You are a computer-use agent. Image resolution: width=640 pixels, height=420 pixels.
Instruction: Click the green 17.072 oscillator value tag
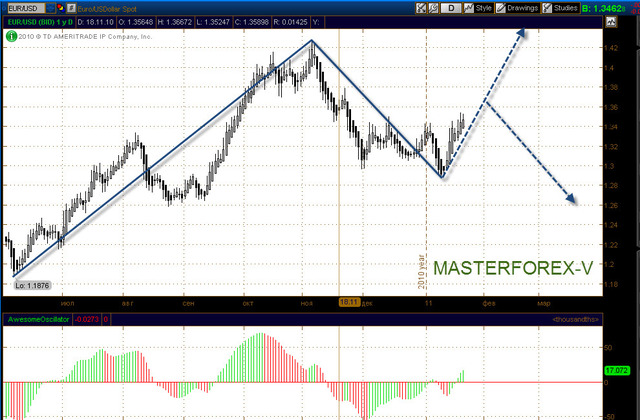pos(617,370)
